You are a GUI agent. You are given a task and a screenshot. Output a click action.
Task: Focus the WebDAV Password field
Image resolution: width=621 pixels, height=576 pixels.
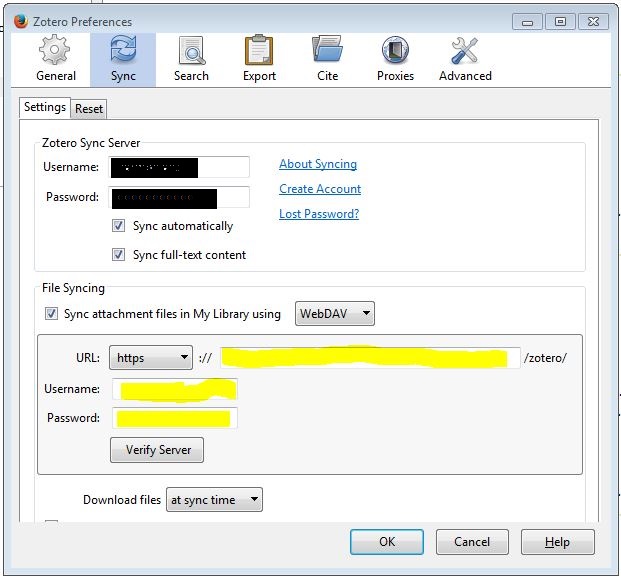point(175,418)
